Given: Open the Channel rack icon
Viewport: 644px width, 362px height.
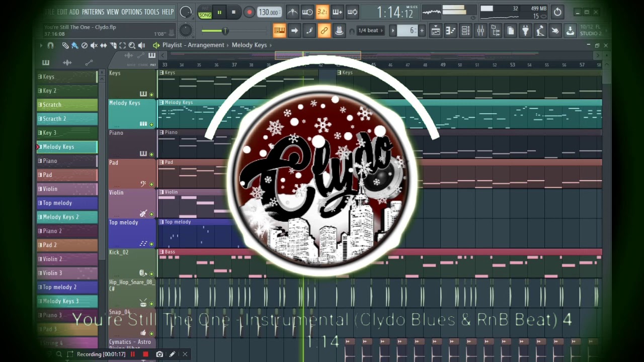Looking at the screenshot, I should [x=466, y=31].
